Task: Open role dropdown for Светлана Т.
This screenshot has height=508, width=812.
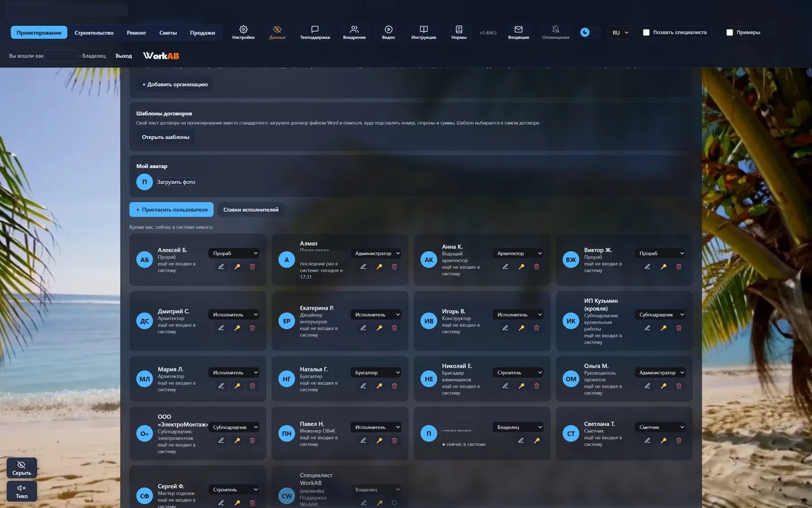Action: [661, 427]
